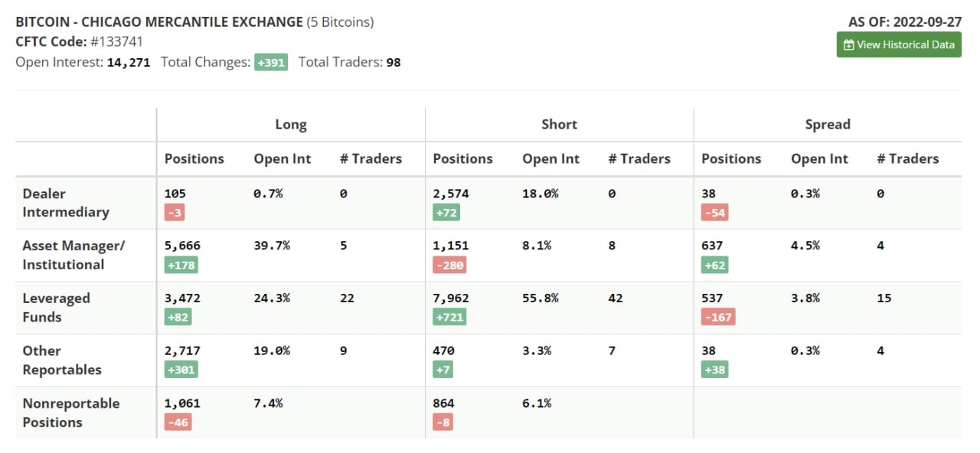
Task: Click the -280 Asset Manager short change badge
Action: [x=449, y=265]
